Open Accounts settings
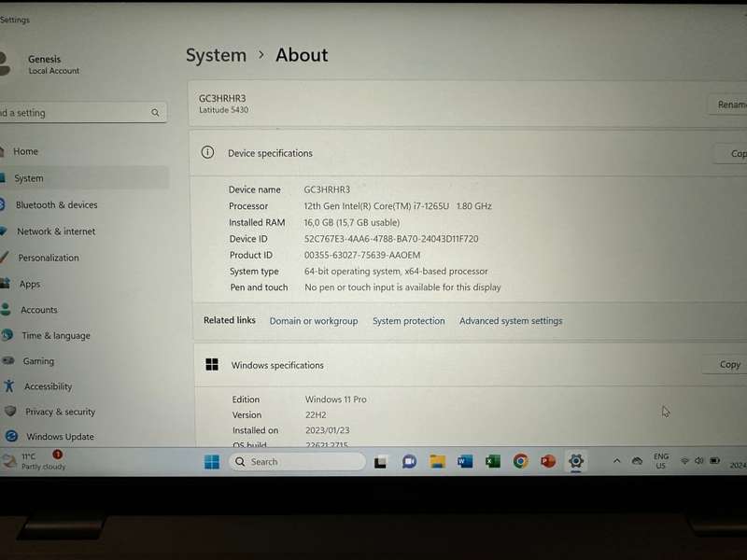The height and width of the screenshot is (560, 747). [x=38, y=310]
